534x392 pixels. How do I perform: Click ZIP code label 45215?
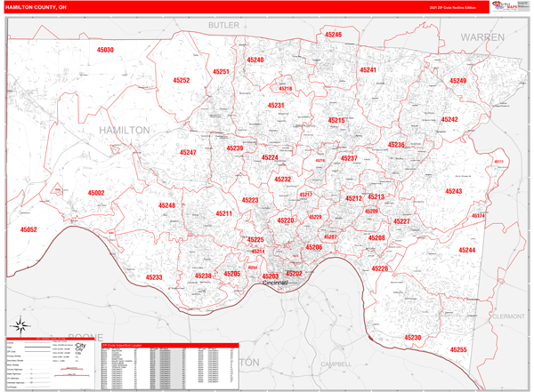click(336, 121)
